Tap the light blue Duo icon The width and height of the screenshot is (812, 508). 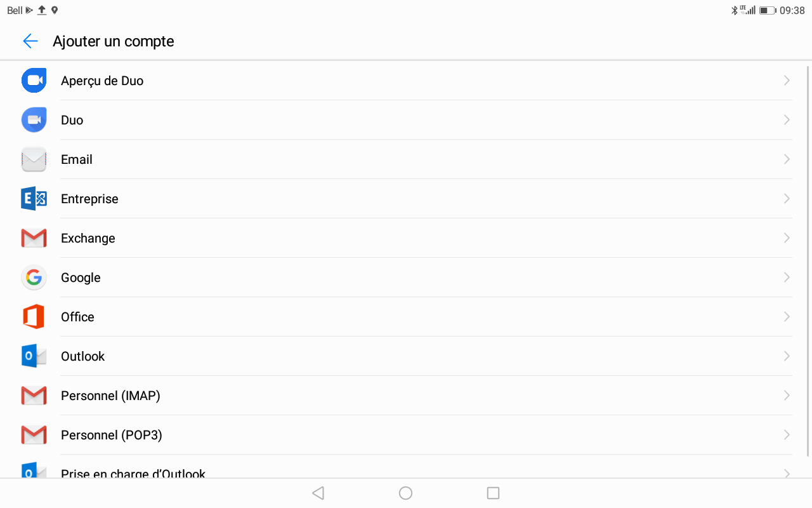click(x=34, y=120)
